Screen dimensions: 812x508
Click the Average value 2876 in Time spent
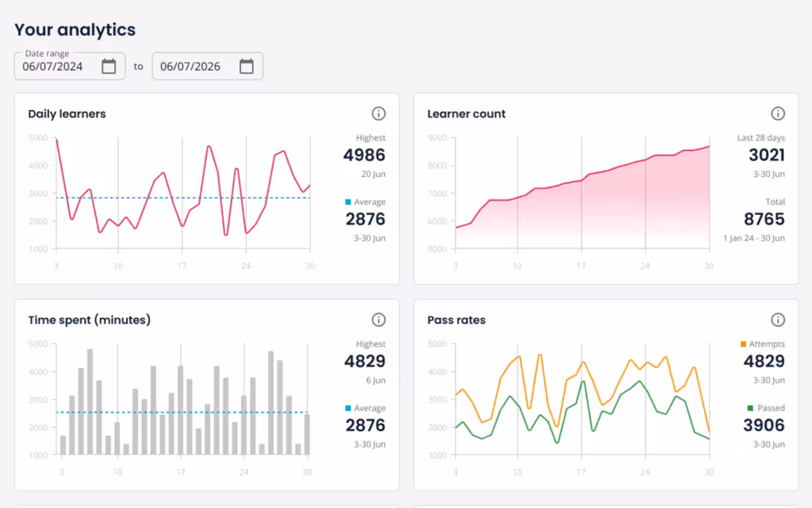[366, 425]
